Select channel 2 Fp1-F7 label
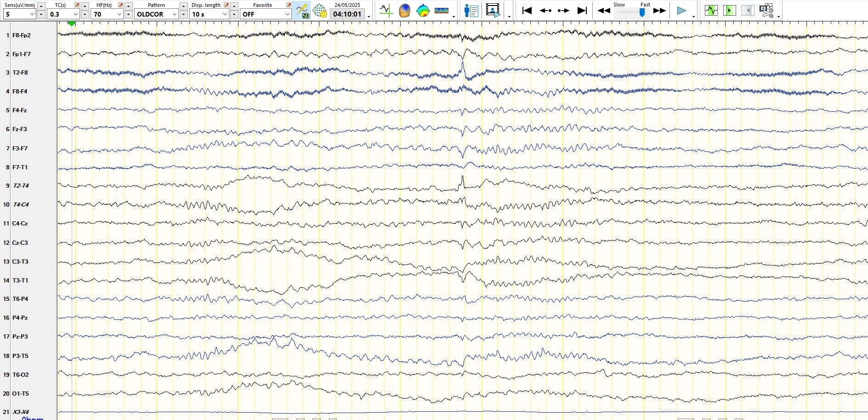 click(22, 54)
